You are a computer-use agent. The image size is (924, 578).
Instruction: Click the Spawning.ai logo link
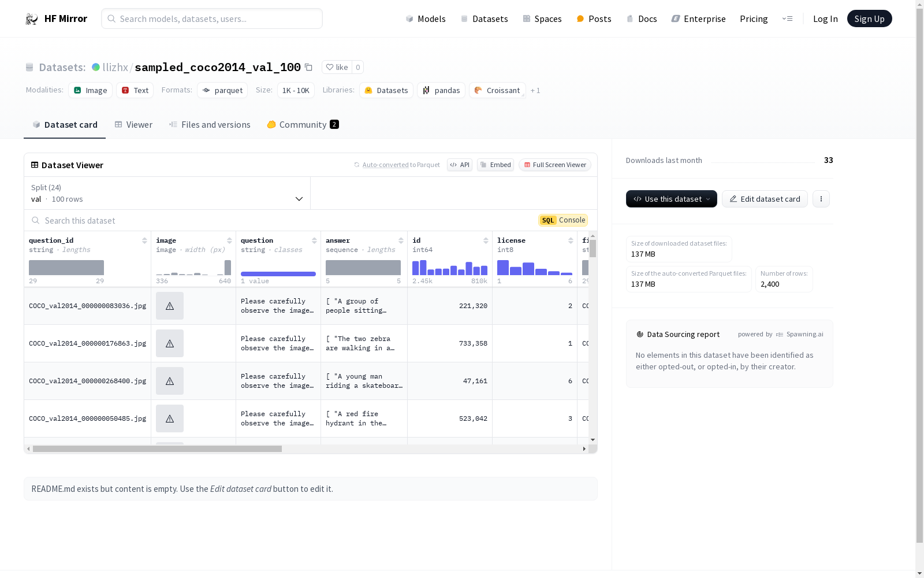click(x=800, y=335)
